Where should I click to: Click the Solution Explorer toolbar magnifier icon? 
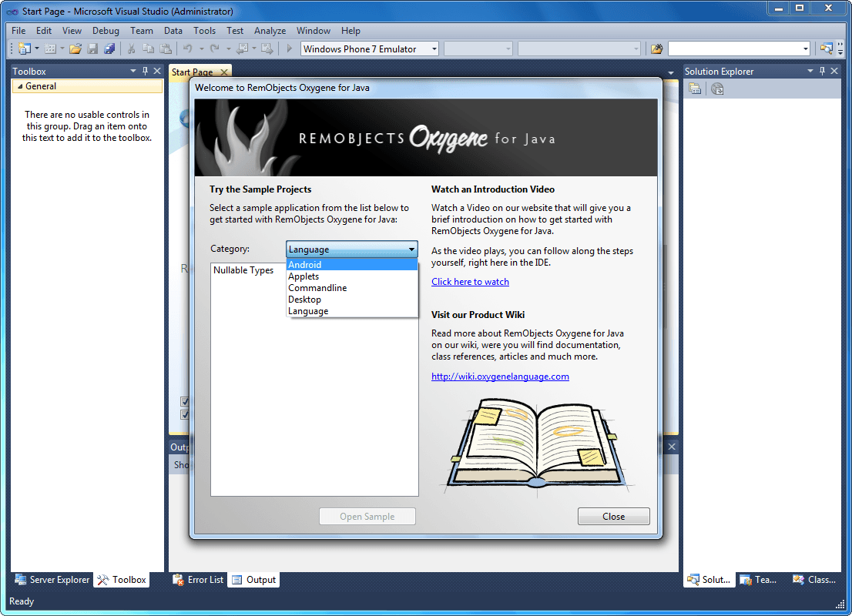(826, 49)
